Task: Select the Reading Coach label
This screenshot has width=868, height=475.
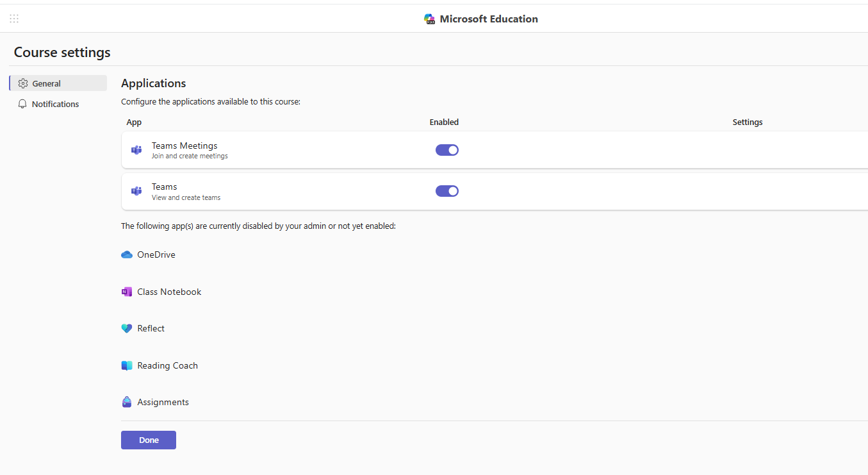Action: pyautogui.click(x=167, y=365)
